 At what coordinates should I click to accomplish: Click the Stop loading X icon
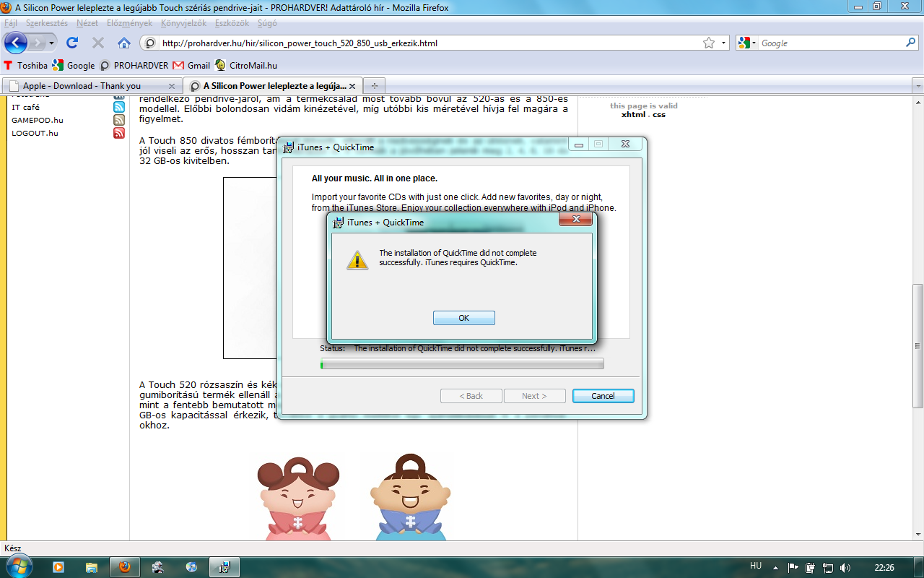pos(98,43)
